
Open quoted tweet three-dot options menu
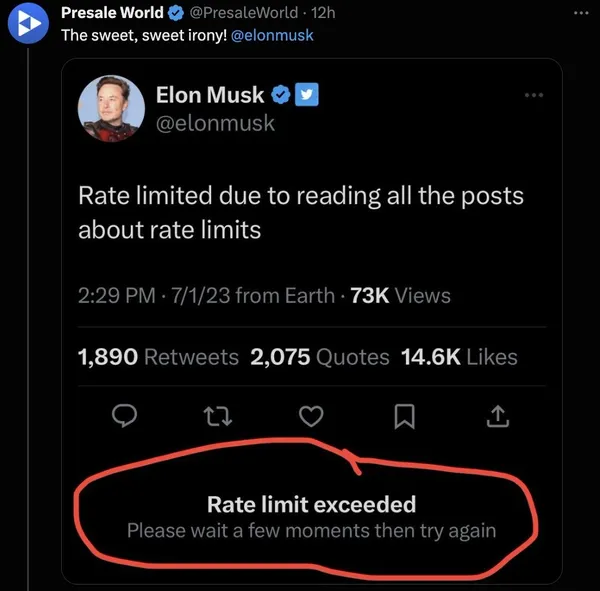535,95
